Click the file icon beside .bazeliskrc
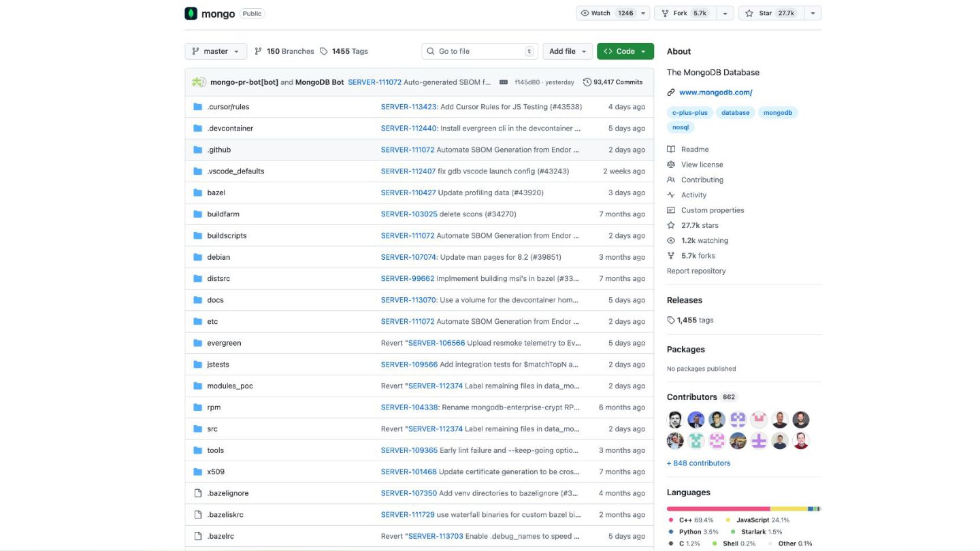This screenshot has width=980, height=551. pyautogui.click(x=198, y=515)
